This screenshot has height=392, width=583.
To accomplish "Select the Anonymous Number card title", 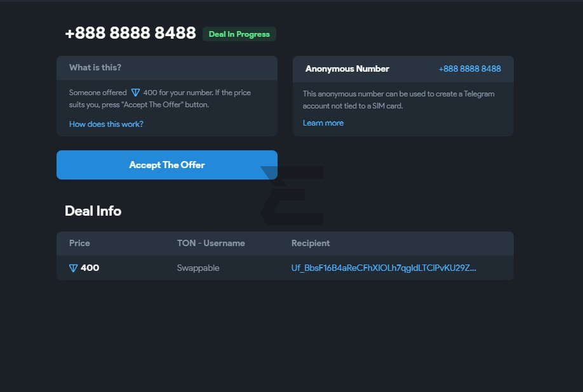I will (347, 69).
